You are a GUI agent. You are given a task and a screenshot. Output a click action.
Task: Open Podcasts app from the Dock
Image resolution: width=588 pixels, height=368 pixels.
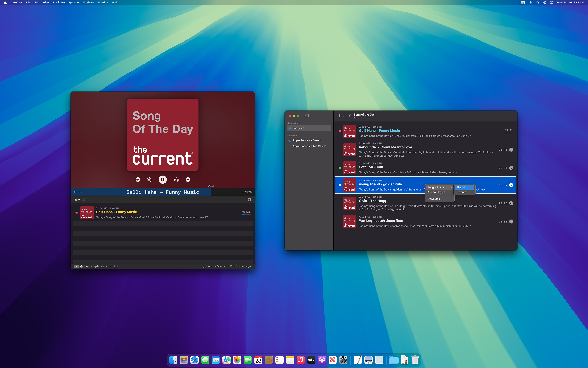(x=322, y=360)
